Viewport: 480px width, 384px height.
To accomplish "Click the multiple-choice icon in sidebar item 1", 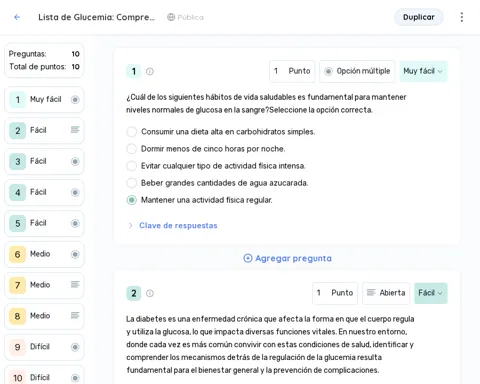I will pos(75,99).
